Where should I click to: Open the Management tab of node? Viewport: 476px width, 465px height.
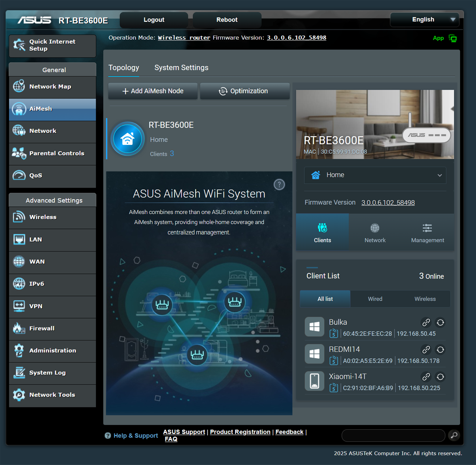point(428,232)
